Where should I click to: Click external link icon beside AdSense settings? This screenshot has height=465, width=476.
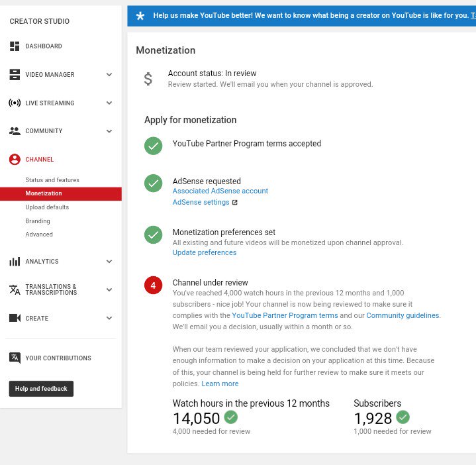click(234, 202)
